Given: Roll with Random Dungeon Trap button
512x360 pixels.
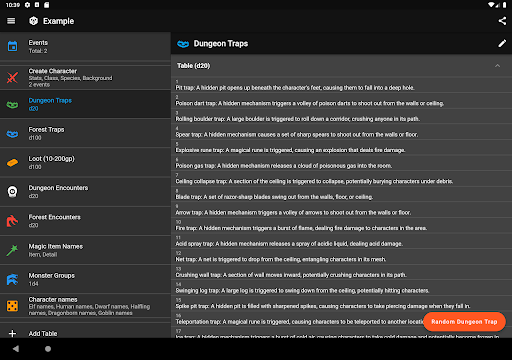Looking at the screenshot, I should click(464, 322).
